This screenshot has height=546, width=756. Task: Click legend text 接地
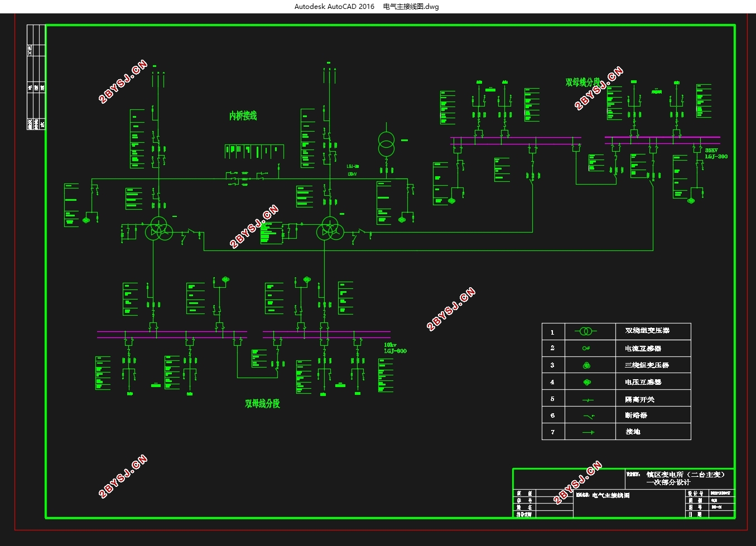pyautogui.click(x=633, y=432)
